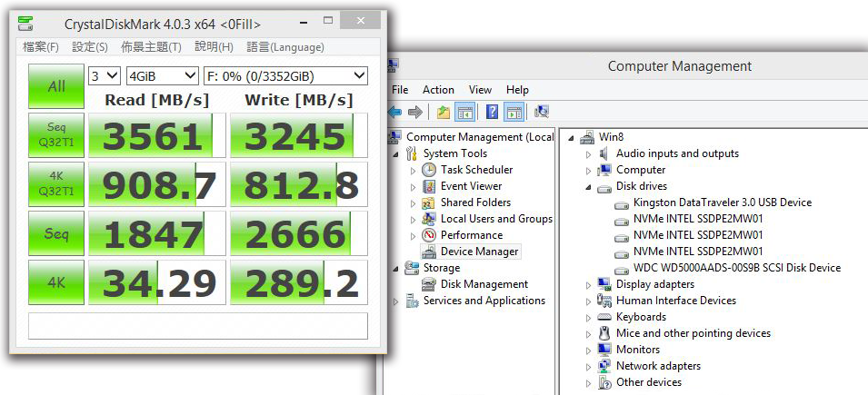The image size is (868, 395).
Task: Open the 4GiB test size dropdown
Action: click(163, 75)
